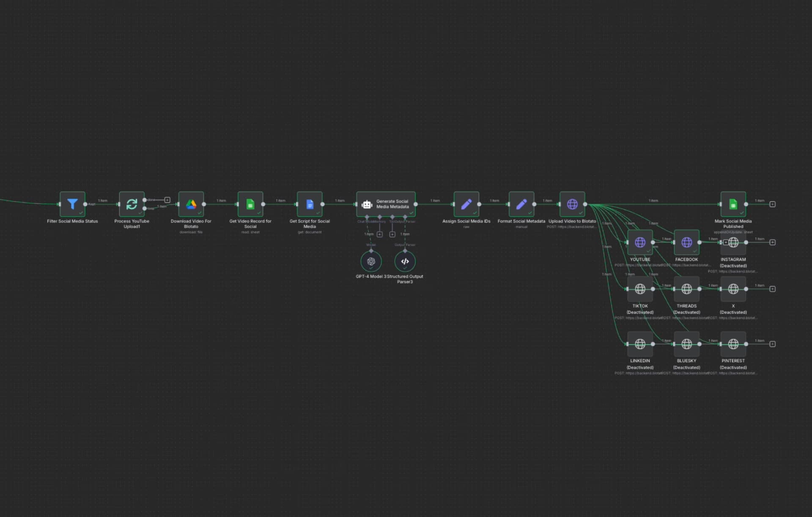The width and height of the screenshot is (812, 517).
Task: Open the Format Social Metadata edit node
Action: pos(521,204)
